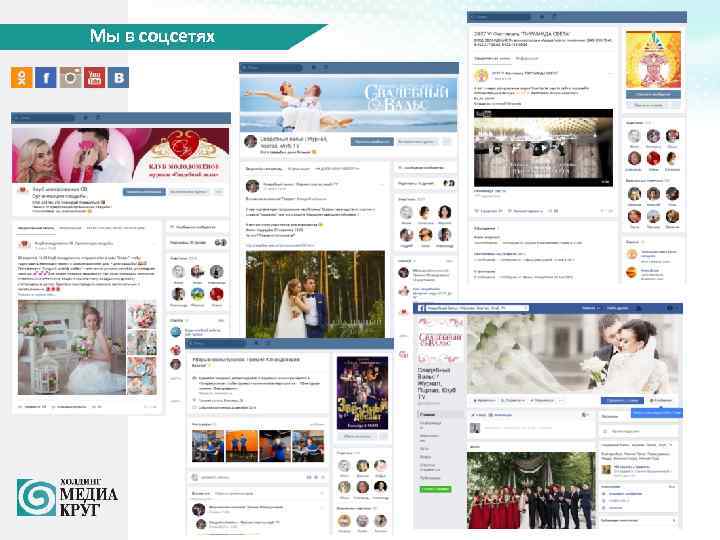Open the Facebook cover photo of bride and groom
This screenshot has width=720, height=540.
click(x=574, y=354)
